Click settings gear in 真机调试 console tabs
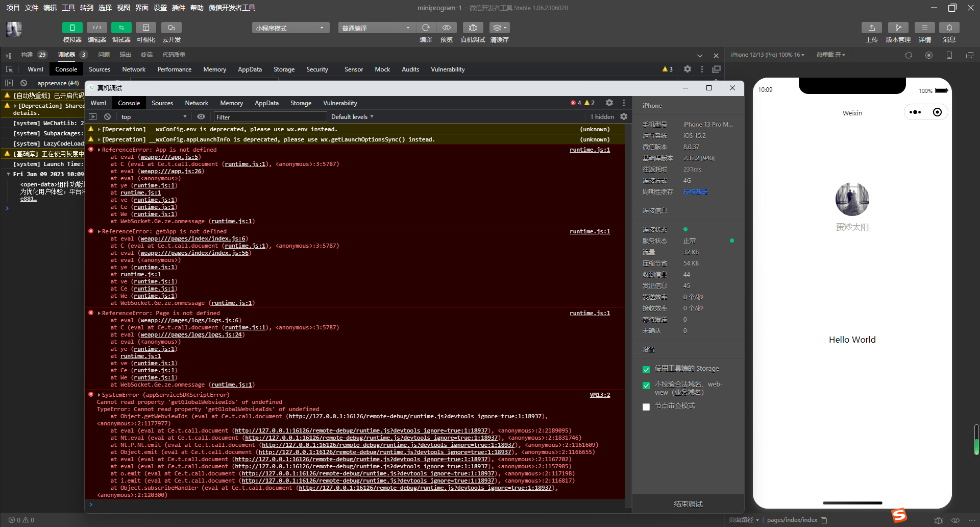 tap(609, 103)
